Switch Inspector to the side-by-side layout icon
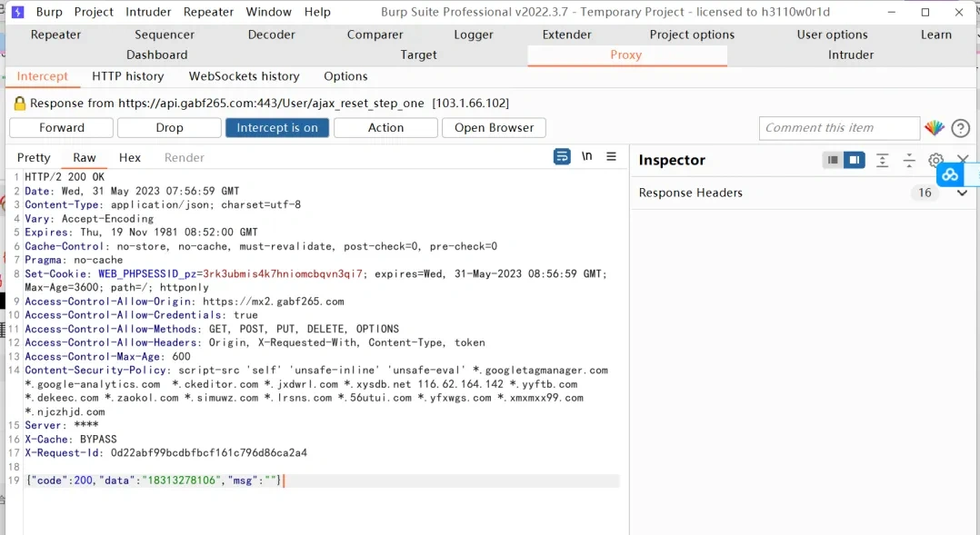The width and height of the screenshot is (980, 535). click(854, 160)
